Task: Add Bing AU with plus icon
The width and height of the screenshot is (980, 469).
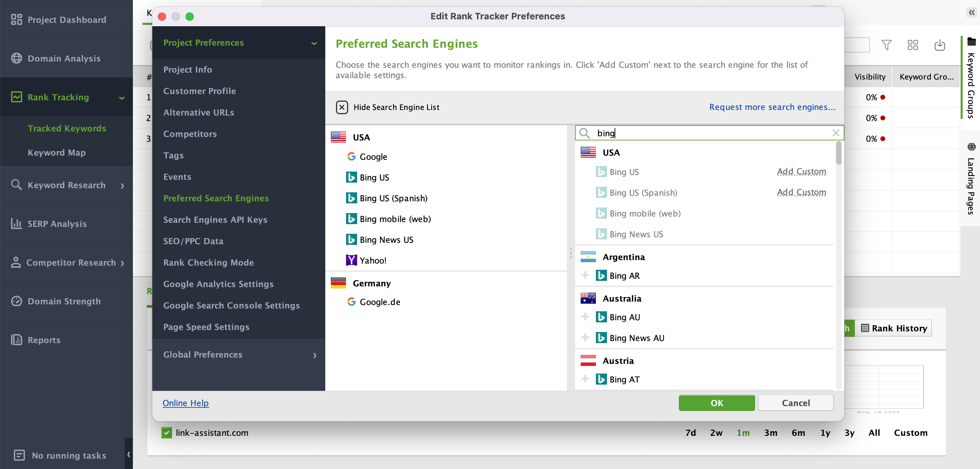Action: pos(585,316)
